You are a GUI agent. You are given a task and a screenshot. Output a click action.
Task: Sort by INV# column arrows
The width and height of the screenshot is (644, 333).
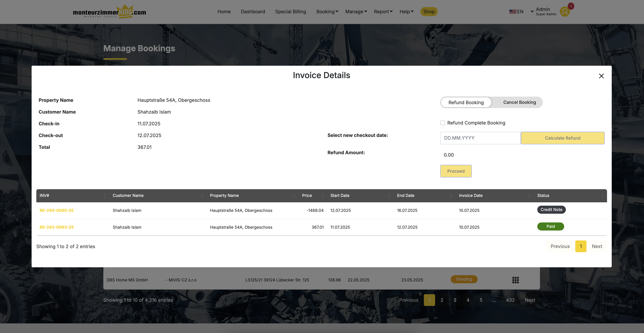tap(105, 196)
